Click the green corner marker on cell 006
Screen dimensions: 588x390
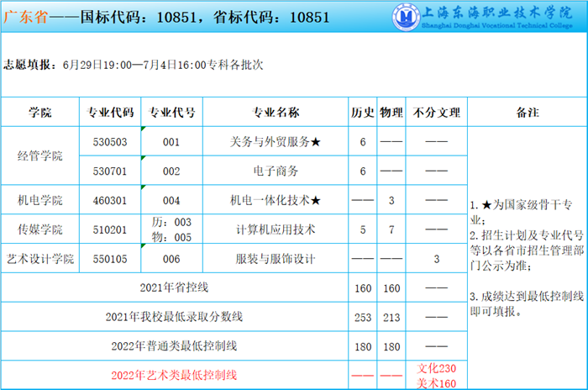tap(144, 247)
